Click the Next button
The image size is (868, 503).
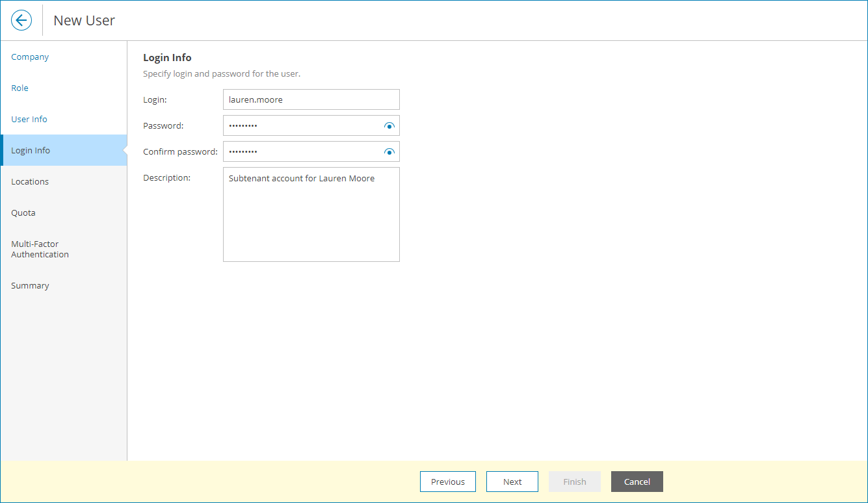tap(512, 482)
